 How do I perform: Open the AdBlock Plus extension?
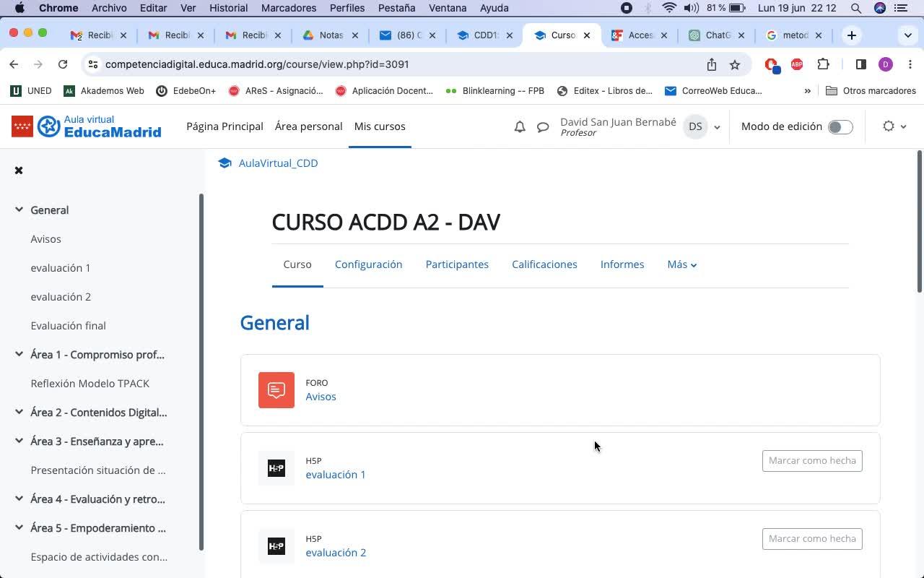(x=797, y=64)
